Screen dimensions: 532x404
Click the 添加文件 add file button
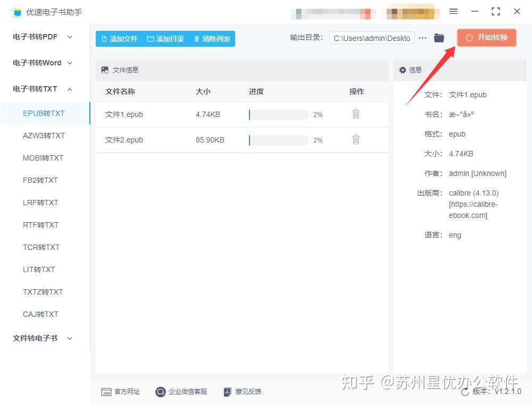tap(119, 39)
